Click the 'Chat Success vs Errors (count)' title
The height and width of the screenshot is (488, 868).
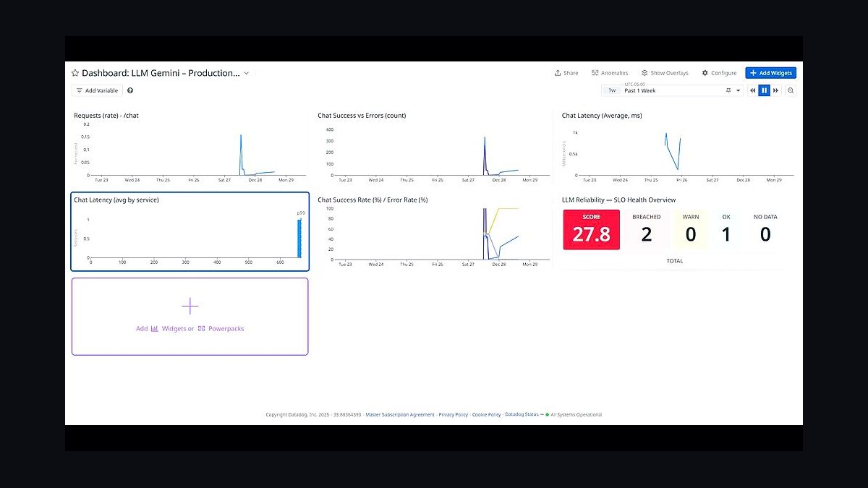tap(362, 116)
